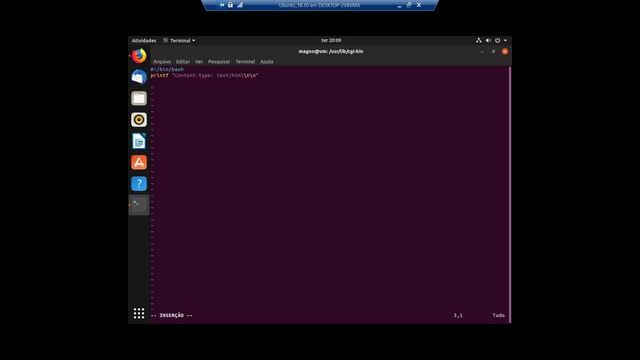The height and width of the screenshot is (360, 640).
Task: Open the Files manager dock icon
Action: coord(139,98)
